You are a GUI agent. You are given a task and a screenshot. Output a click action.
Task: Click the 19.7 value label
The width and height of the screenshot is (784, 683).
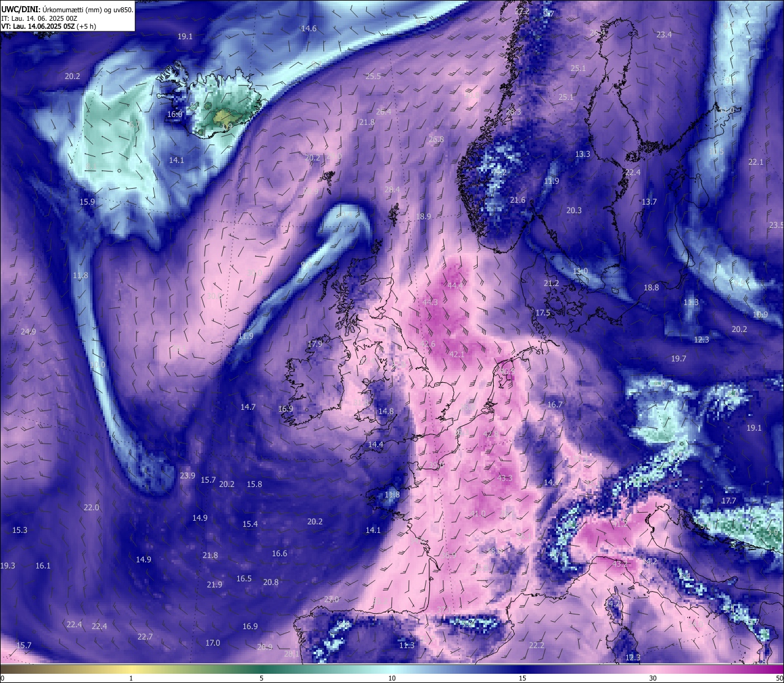coord(679,358)
